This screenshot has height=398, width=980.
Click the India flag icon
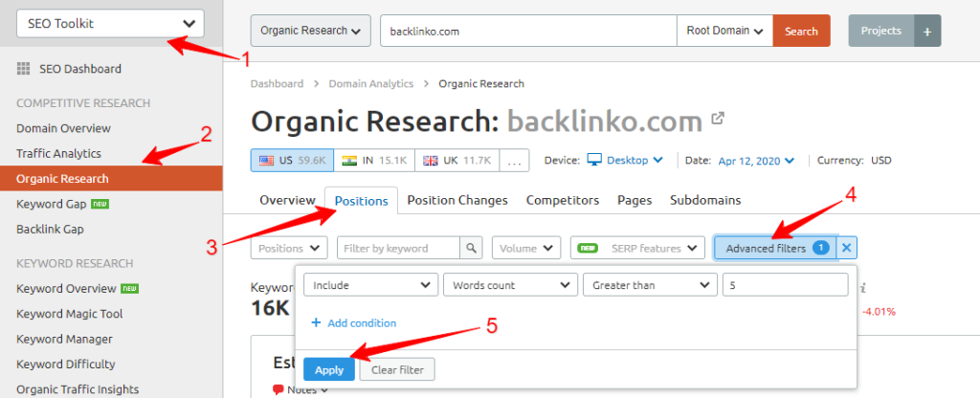click(349, 160)
